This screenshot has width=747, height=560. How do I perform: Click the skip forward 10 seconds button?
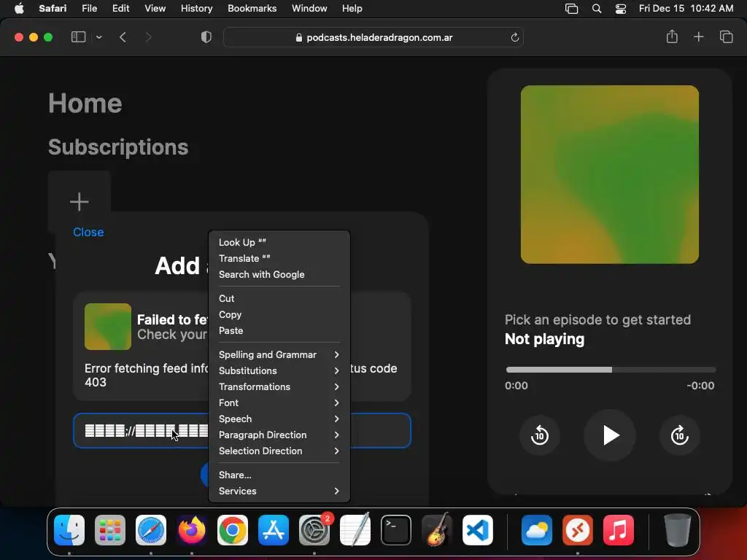(x=680, y=435)
